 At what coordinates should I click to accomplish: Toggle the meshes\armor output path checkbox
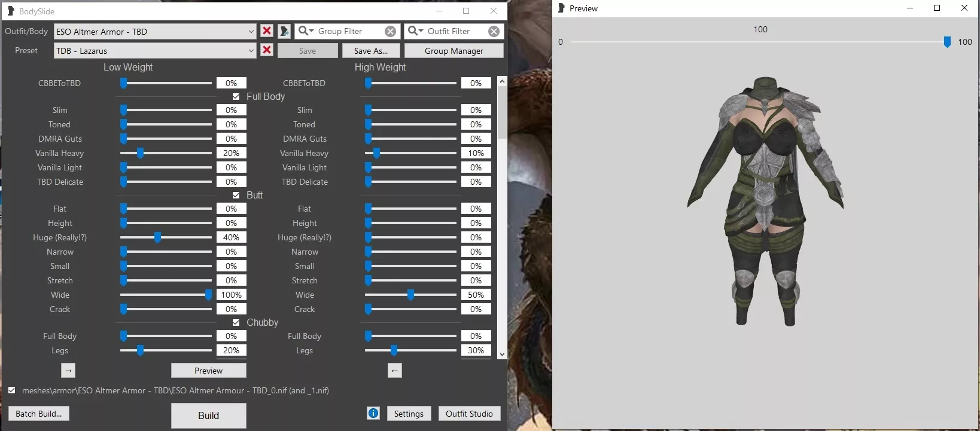[11, 390]
